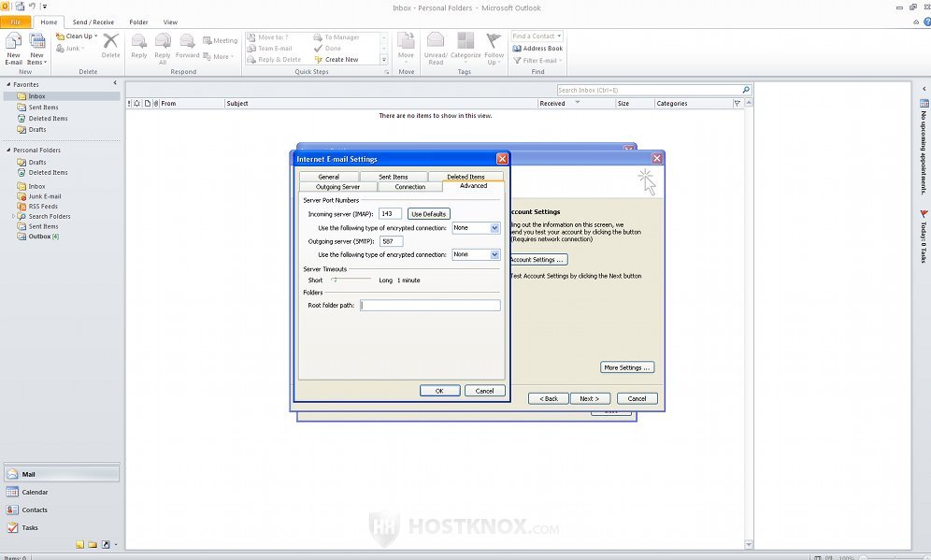Click the Next button in account wizard

[x=590, y=398]
